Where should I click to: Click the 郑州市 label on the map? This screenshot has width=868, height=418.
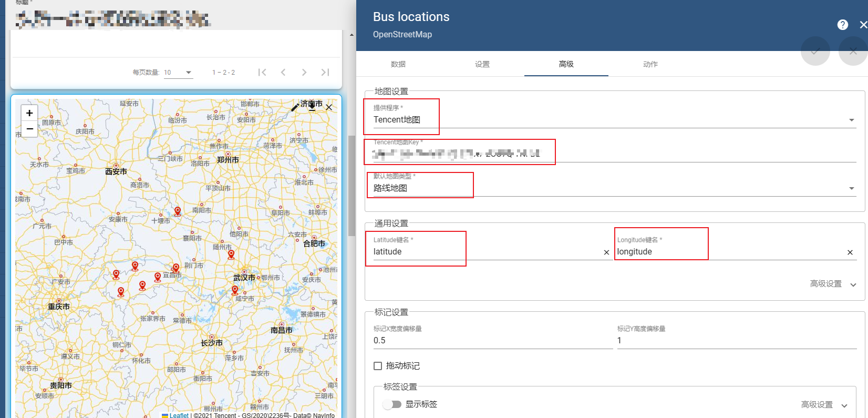coord(228,159)
